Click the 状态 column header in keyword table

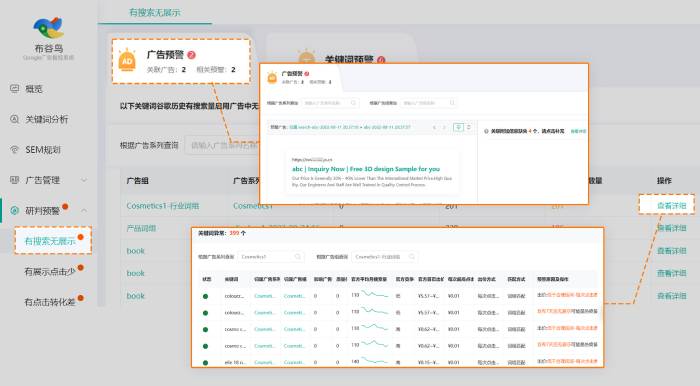coord(207,279)
